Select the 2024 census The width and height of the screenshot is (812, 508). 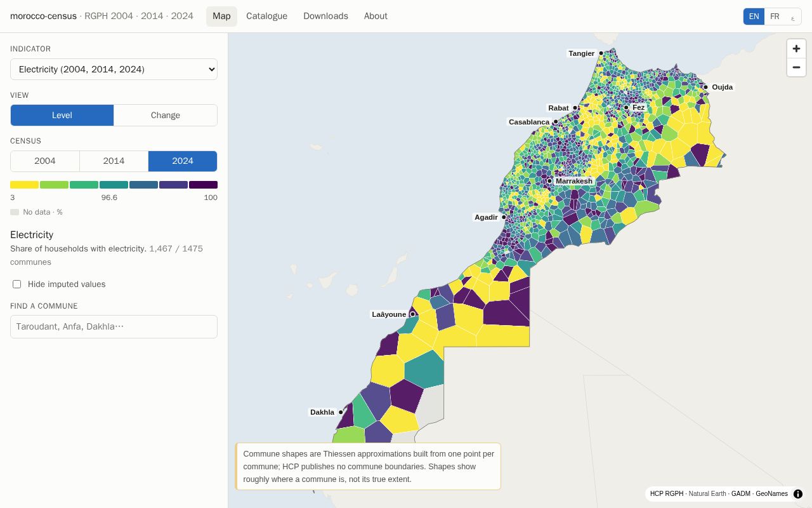pyautogui.click(x=183, y=161)
